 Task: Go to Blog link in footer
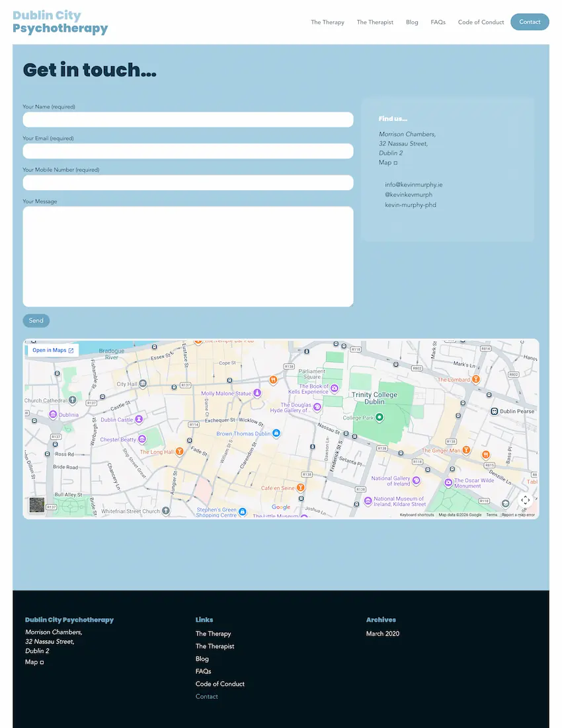[202, 659]
